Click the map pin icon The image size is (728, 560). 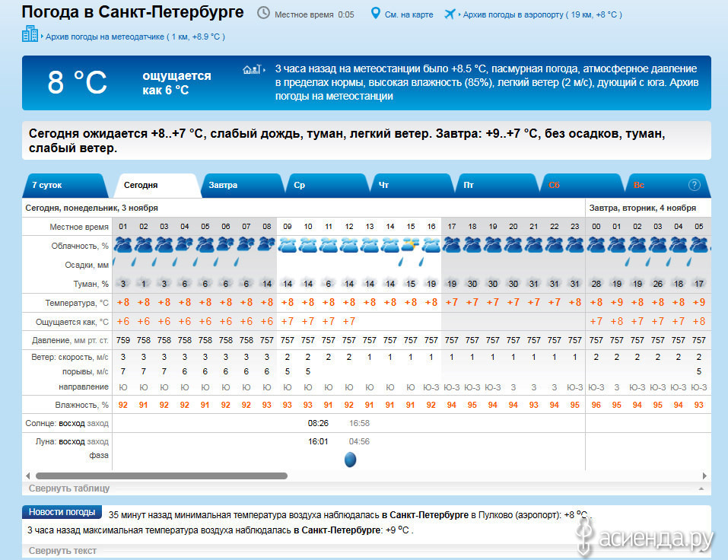[375, 14]
